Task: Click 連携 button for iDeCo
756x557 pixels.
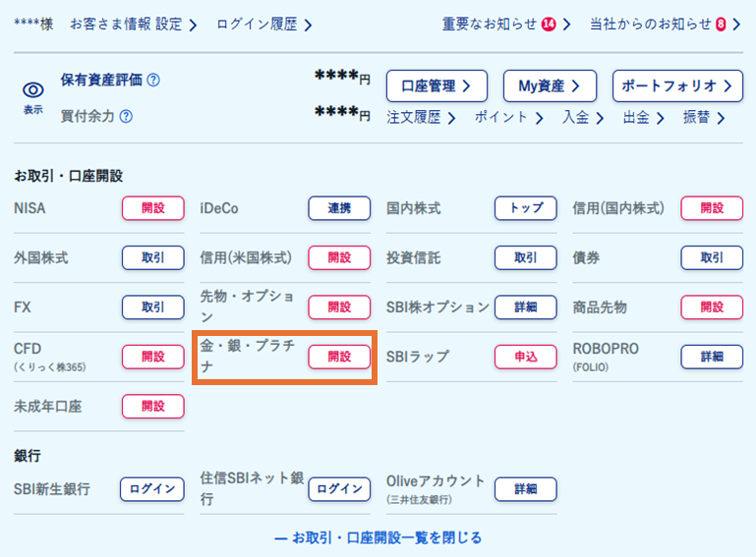Action: tap(339, 208)
